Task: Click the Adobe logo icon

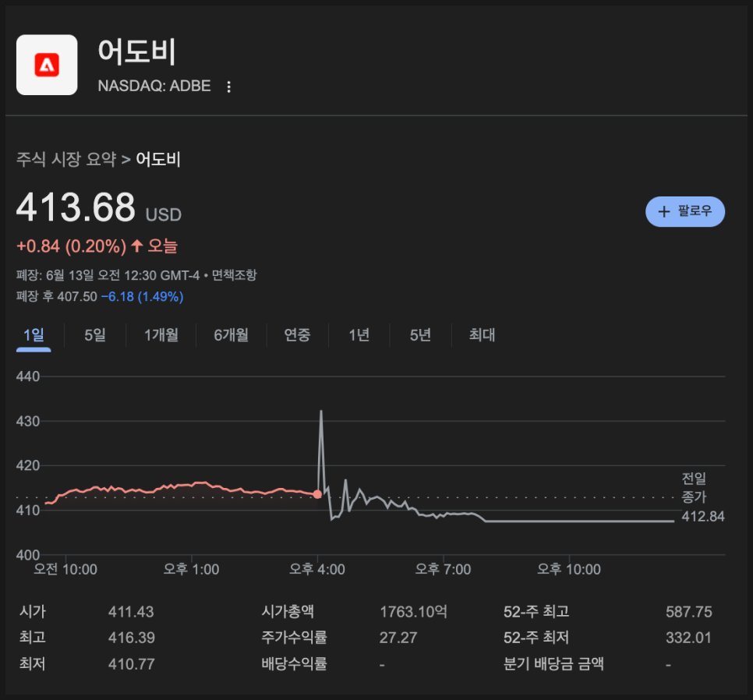Action: point(47,65)
